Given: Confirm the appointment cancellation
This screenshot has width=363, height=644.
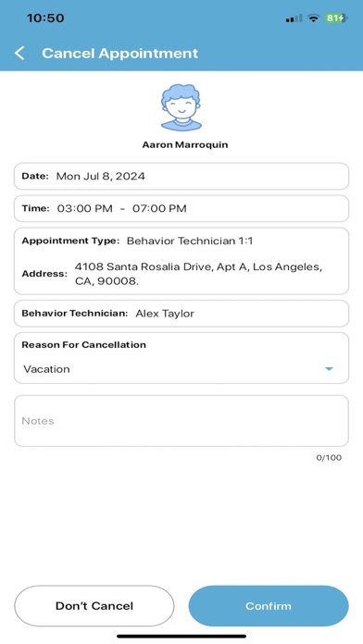Looking at the screenshot, I should click(269, 606).
